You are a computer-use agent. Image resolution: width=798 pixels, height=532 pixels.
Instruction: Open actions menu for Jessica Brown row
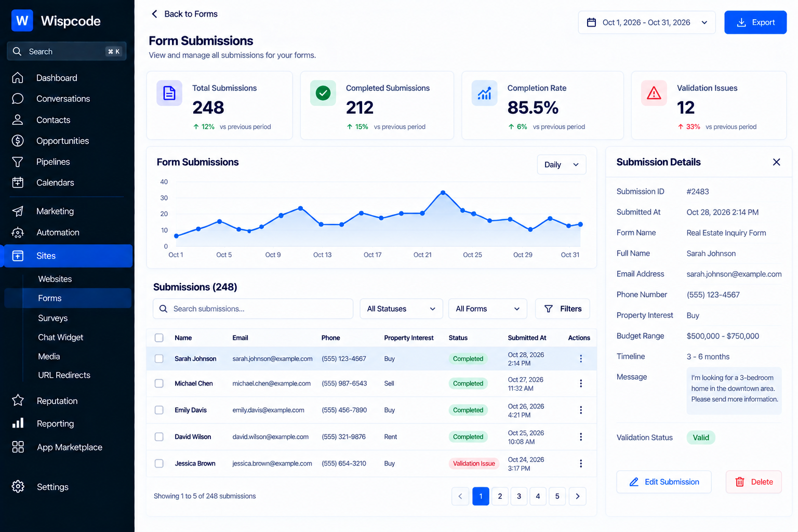click(581, 463)
